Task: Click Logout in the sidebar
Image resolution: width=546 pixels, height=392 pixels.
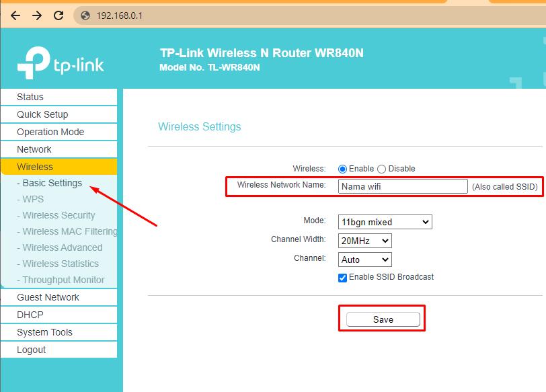Action: 58,350
